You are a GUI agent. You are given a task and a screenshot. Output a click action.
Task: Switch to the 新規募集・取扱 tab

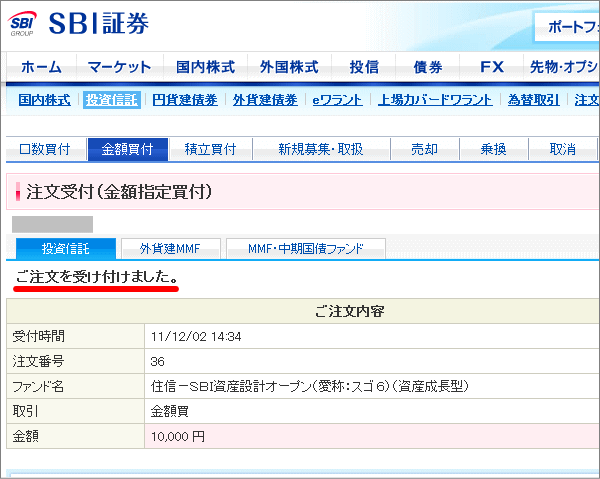[321, 149]
